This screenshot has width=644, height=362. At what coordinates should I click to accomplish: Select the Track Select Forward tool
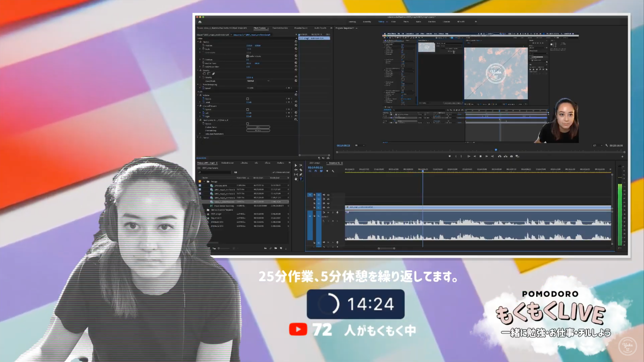click(301, 165)
